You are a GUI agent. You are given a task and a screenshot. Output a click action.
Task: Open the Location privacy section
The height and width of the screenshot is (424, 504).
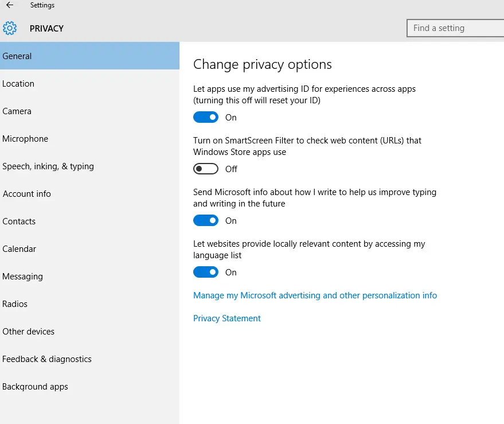(18, 84)
